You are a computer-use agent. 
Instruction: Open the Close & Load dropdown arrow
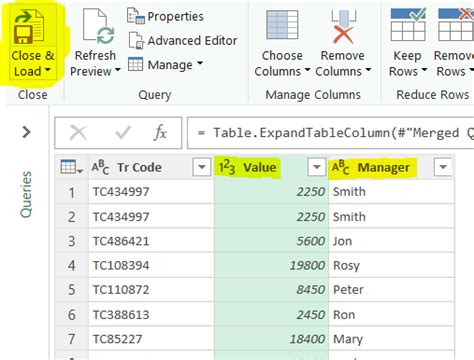[x=48, y=70]
